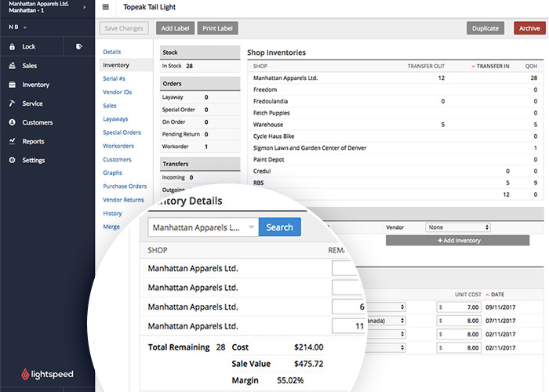Open the Graphs tab
Viewport: 549px width, 392px height.
tap(112, 173)
